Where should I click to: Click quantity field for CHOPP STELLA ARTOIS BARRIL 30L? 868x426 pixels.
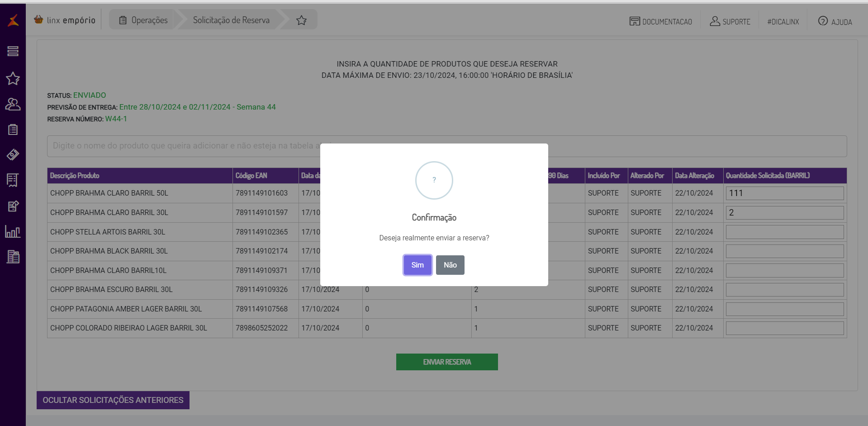[x=785, y=232]
